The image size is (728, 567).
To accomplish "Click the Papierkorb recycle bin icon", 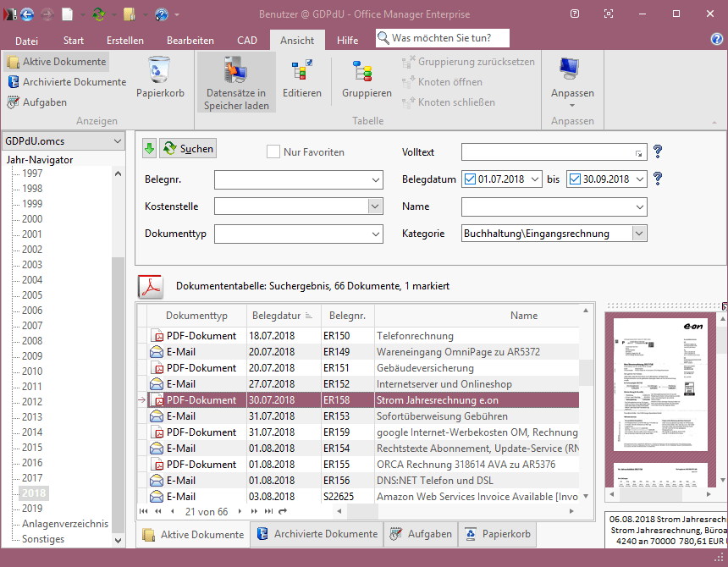I will coord(159,70).
